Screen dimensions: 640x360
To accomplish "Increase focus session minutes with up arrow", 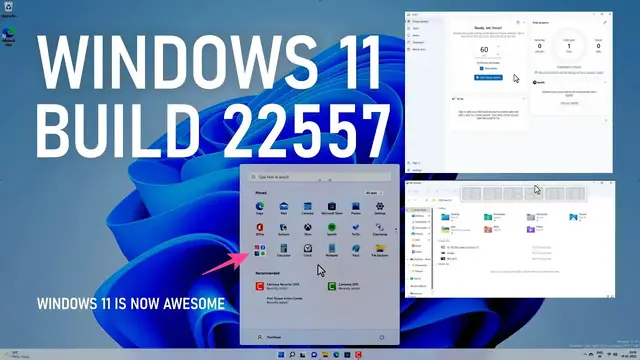I will tap(498, 47).
